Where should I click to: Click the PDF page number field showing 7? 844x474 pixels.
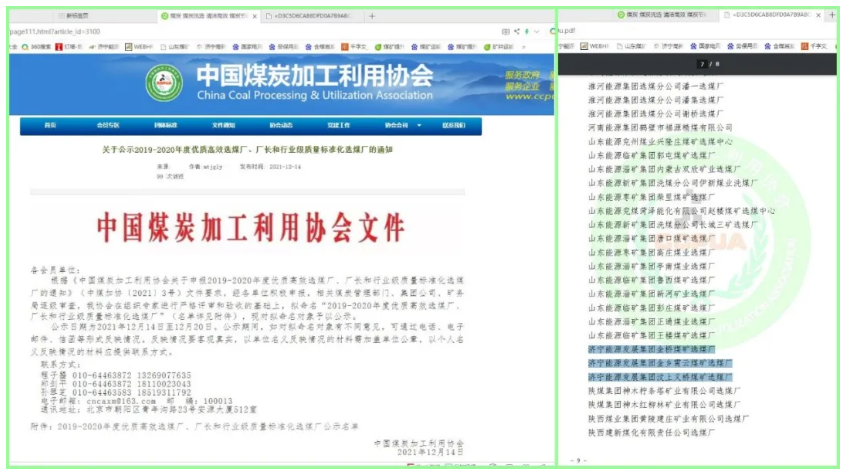(702, 64)
